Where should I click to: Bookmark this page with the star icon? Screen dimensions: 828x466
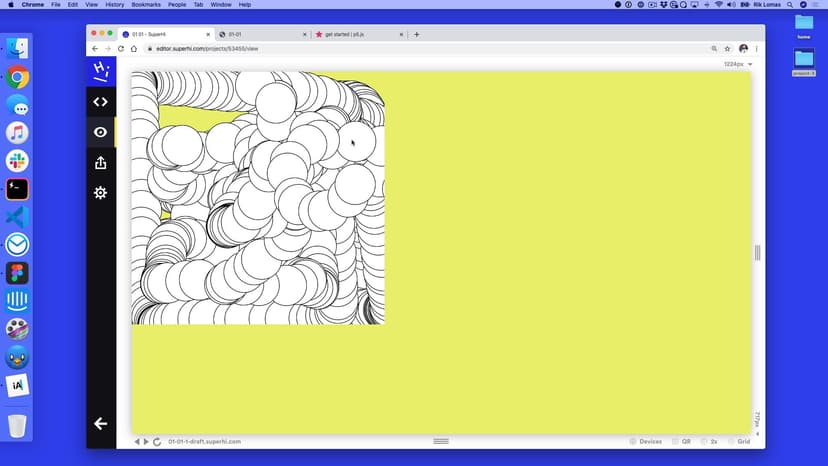coord(727,48)
